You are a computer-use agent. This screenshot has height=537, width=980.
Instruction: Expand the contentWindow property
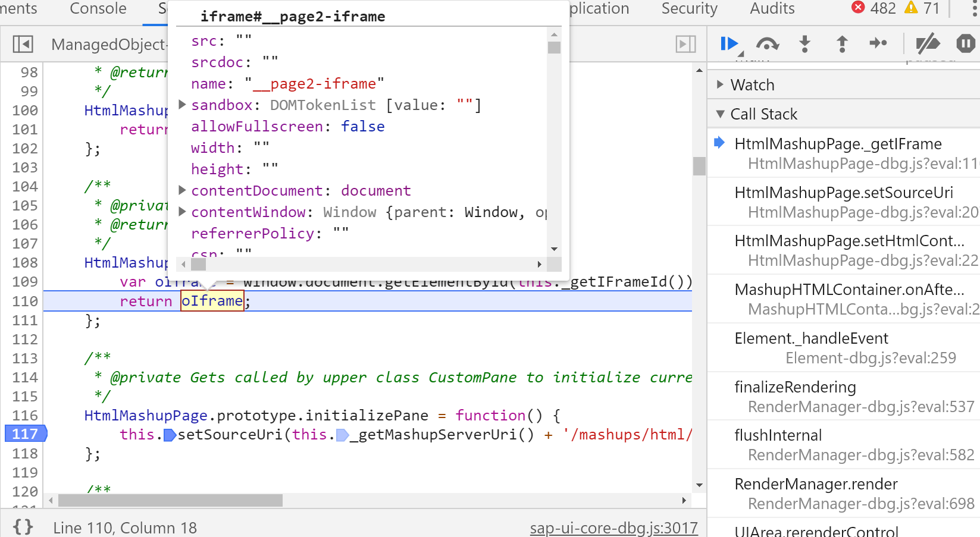point(183,212)
